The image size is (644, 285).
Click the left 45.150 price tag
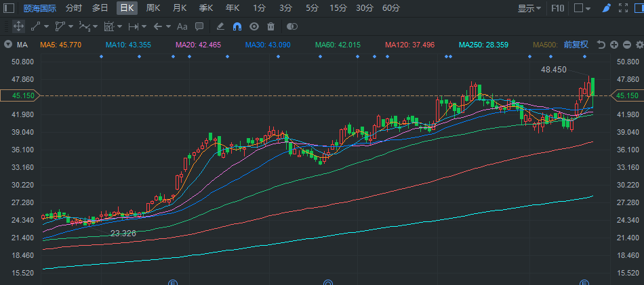click(x=20, y=95)
